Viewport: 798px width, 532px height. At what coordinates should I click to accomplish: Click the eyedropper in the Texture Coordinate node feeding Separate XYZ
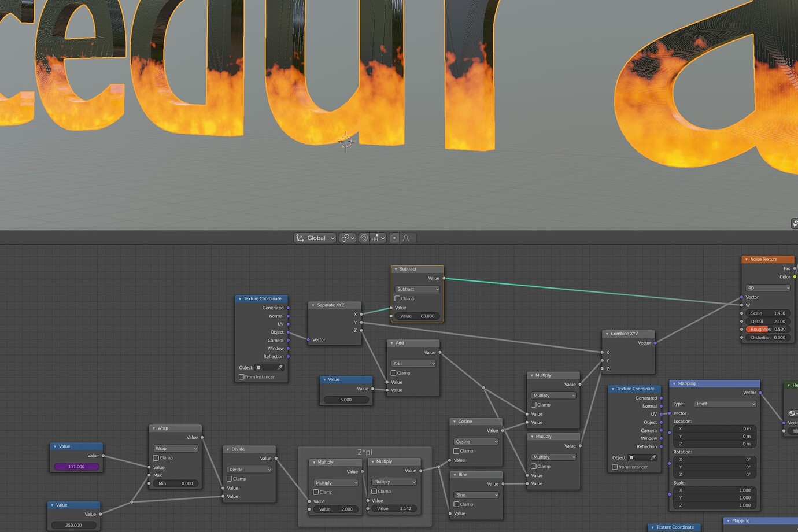(x=280, y=368)
